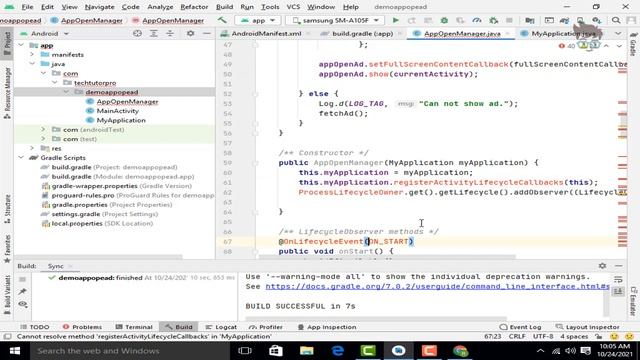Open the Problems tool window

tap(82, 327)
